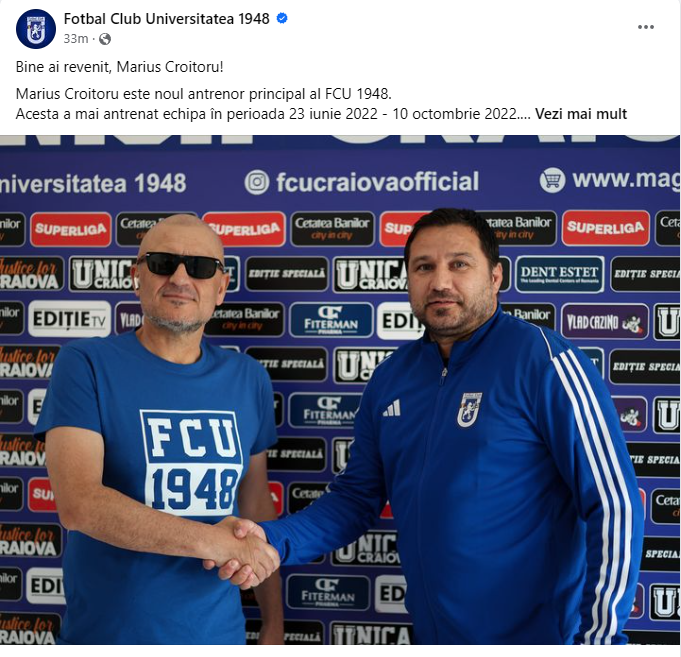Click the club crest on blue jacket
This screenshot has height=657, width=681.
point(469,409)
